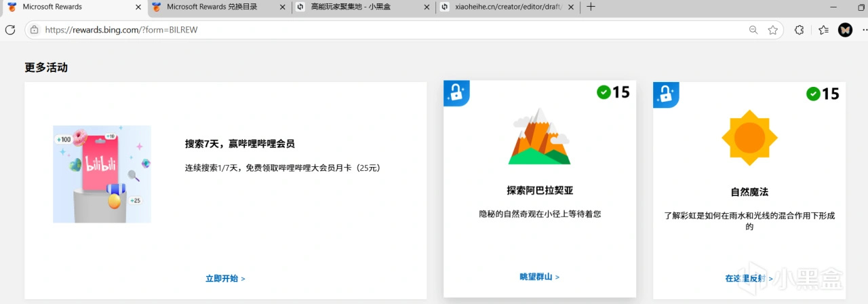
Task: Click the green check on 自然魔法 card
Action: point(813,94)
